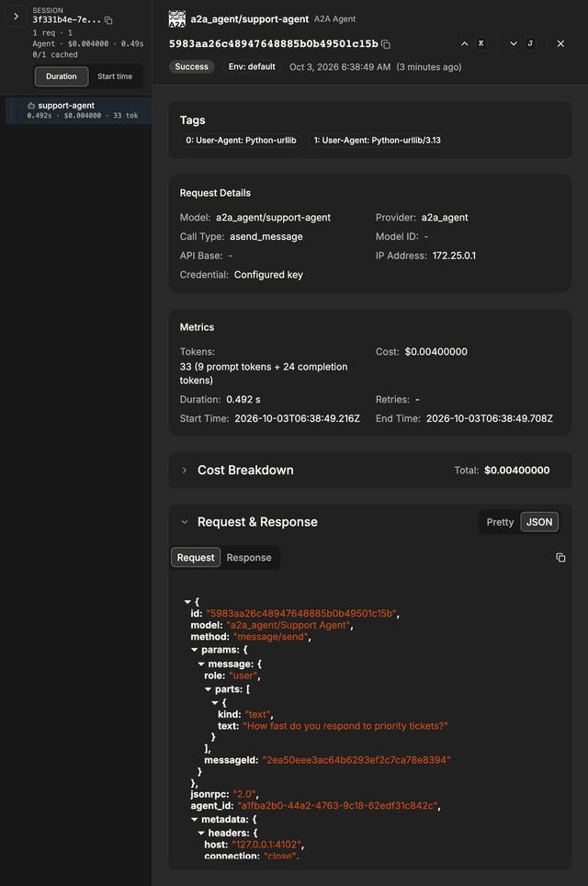The height and width of the screenshot is (886, 588).
Task: Collapse the Request & Response section
Action: (184, 522)
